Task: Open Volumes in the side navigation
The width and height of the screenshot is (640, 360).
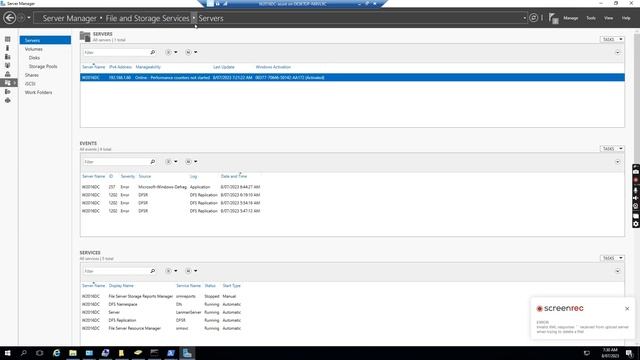Action: pos(33,49)
